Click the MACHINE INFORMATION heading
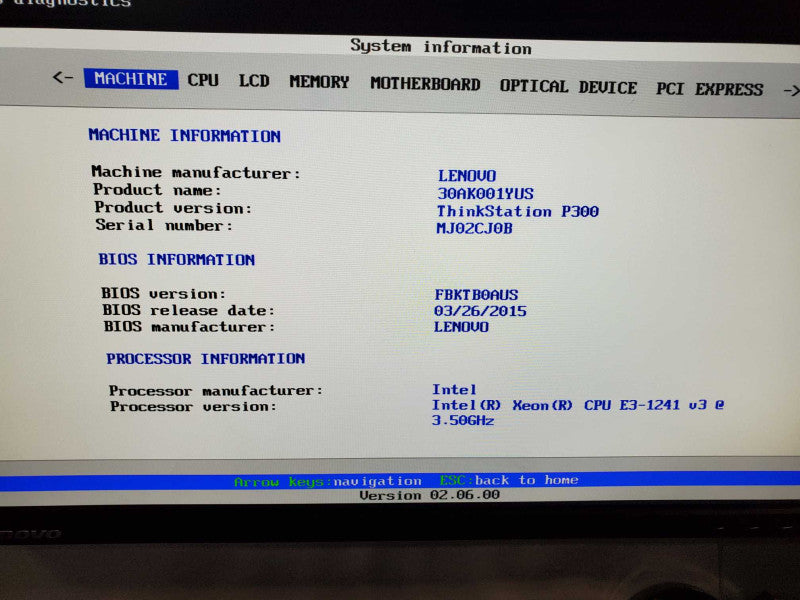Screen dimensions: 800x600 pos(185,136)
